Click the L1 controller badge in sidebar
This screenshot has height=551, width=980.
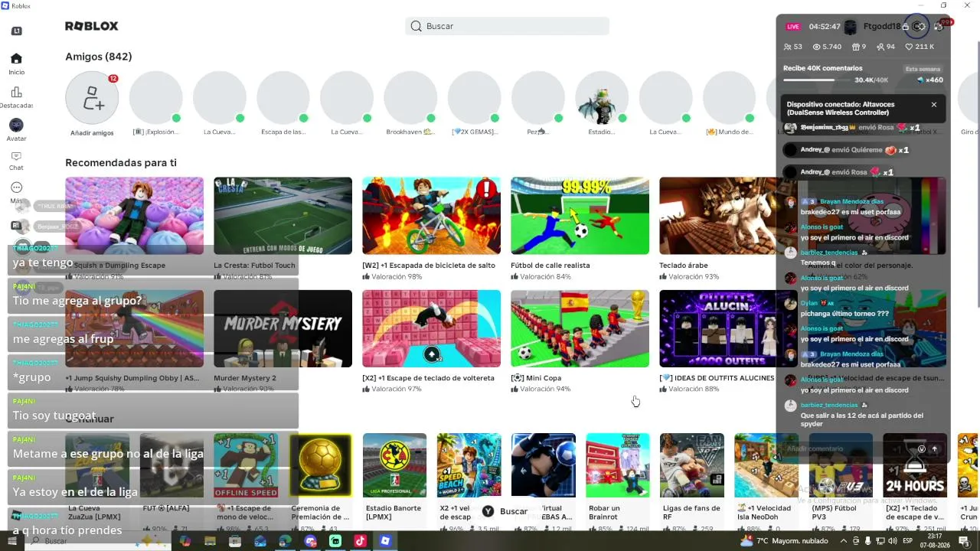17,31
